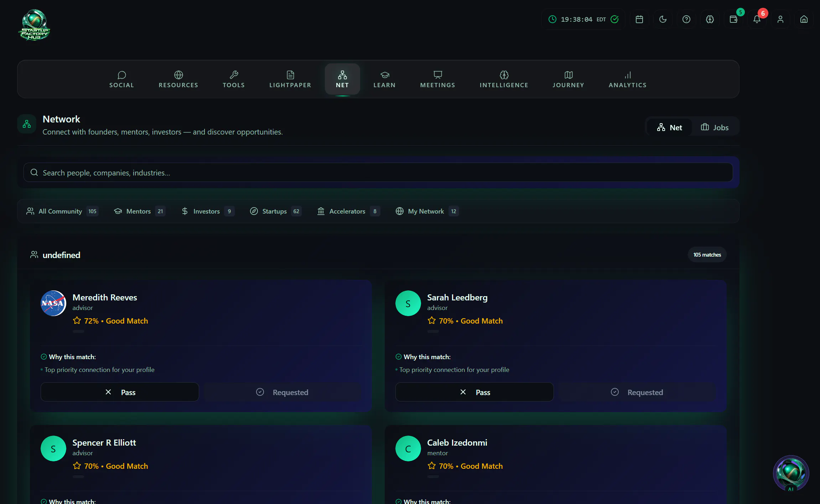Open the help question mark icon
The image size is (820, 504).
pos(686,19)
